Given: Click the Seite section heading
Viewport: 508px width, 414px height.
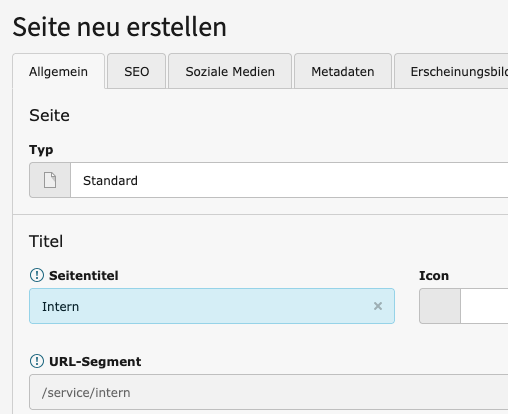Looking at the screenshot, I should (49, 115).
